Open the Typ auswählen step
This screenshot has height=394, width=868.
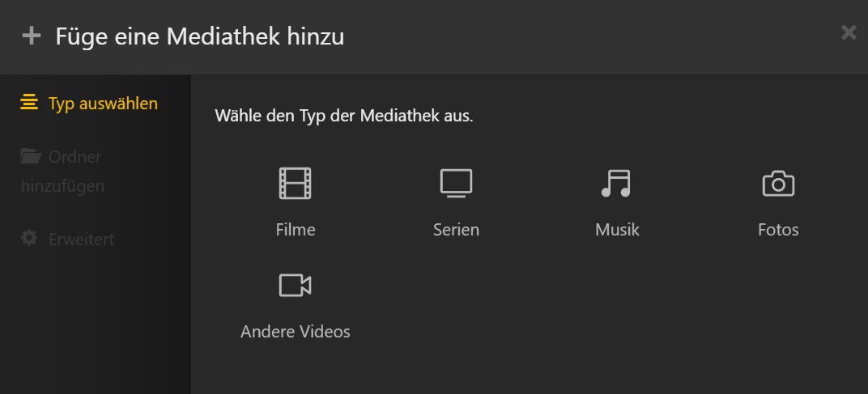pos(89,104)
